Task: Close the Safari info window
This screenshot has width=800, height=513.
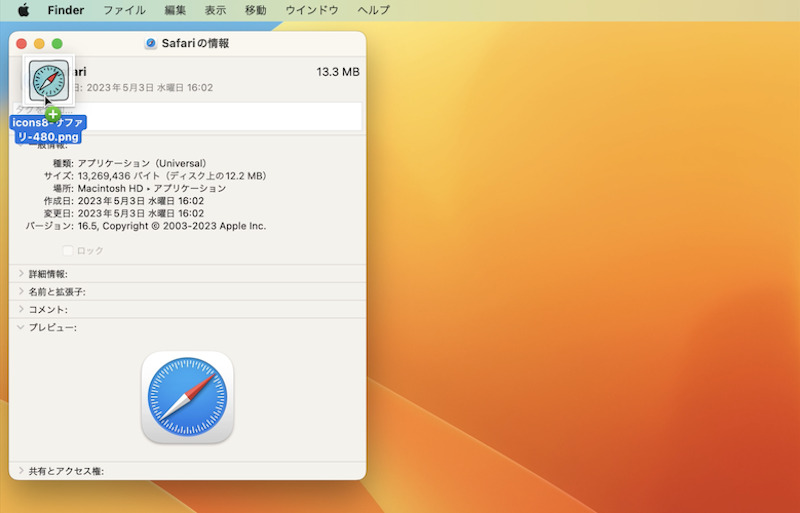Action: tap(22, 44)
